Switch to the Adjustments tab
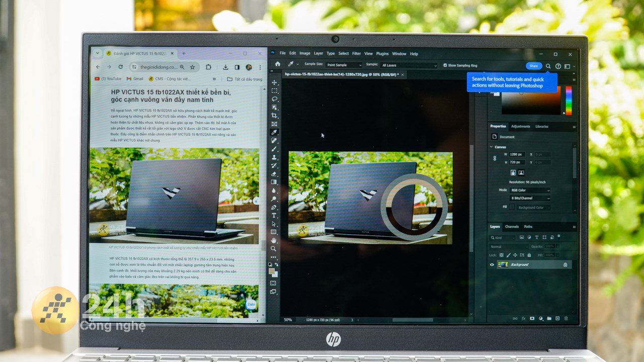644x362 pixels. pos(520,127)
